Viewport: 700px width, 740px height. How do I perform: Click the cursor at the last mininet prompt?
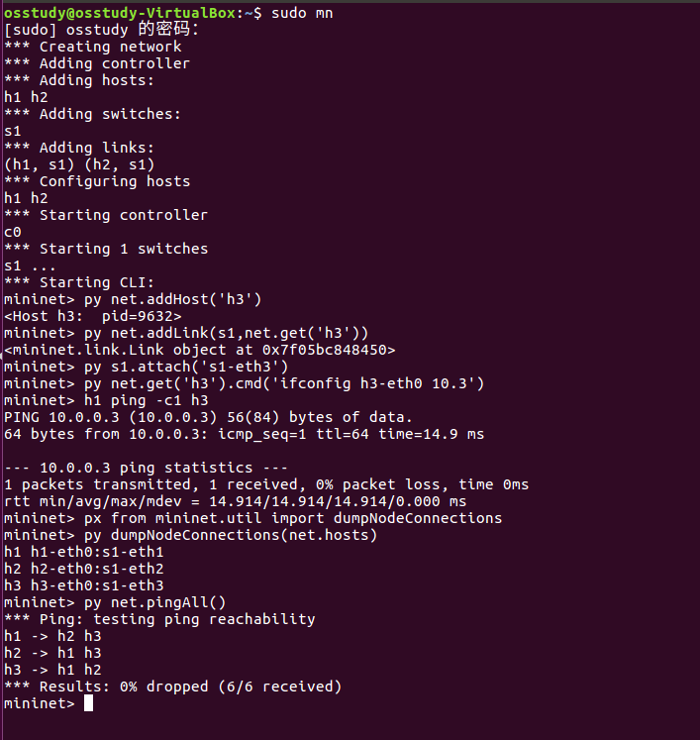pyautogui.click(x=88, y=703)
